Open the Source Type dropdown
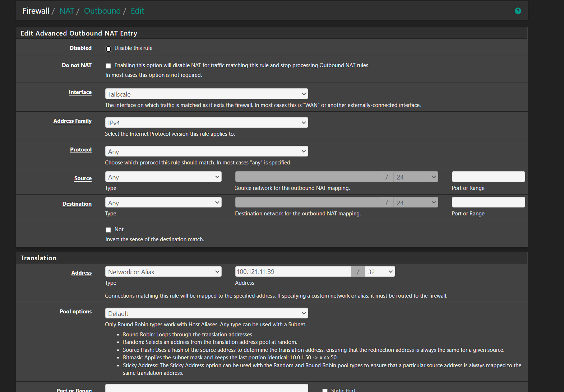564x392 pixels. (x=163, y=177)
